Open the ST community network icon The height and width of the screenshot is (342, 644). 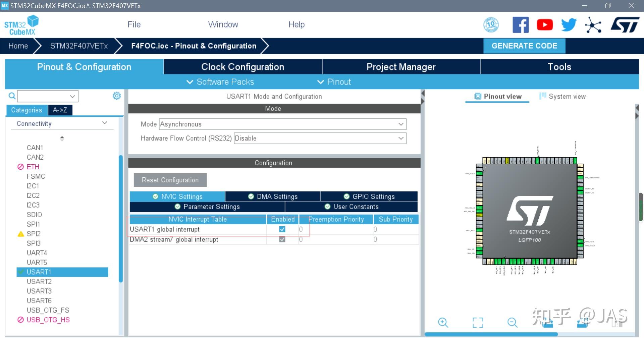593,25
